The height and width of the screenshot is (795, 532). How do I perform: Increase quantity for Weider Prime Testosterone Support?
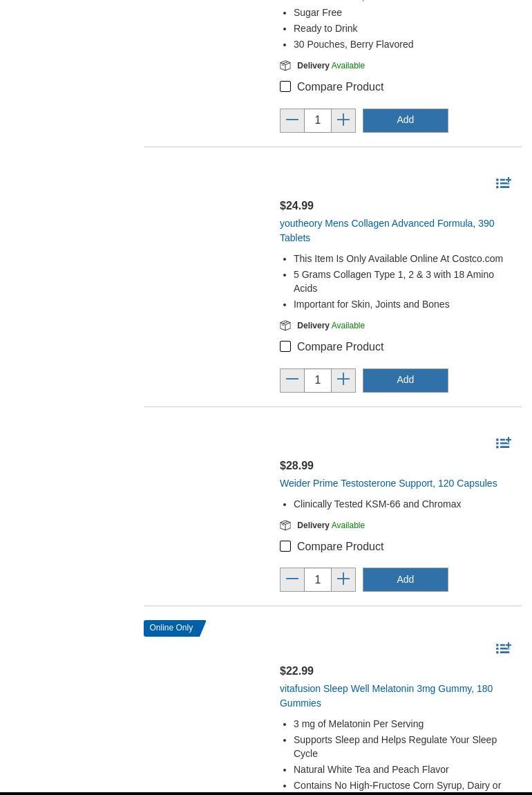point(343,579)
